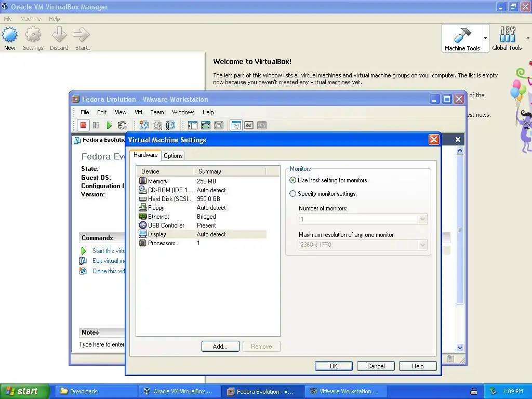Click the Suspend (pause) icon in VMware toolbar
The image size is (532, 399).
tap(96, 125)
